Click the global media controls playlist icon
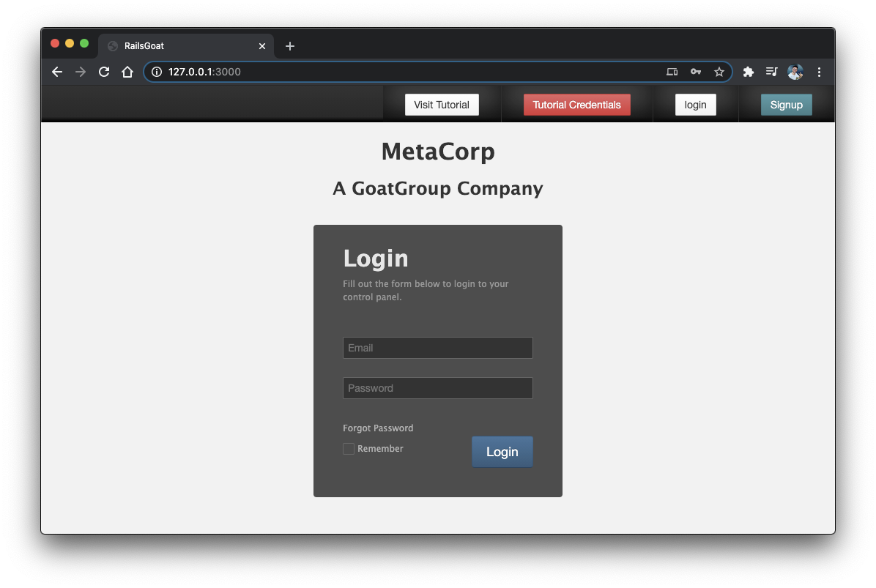Screen dimensions: 876x588 point(771,72)
